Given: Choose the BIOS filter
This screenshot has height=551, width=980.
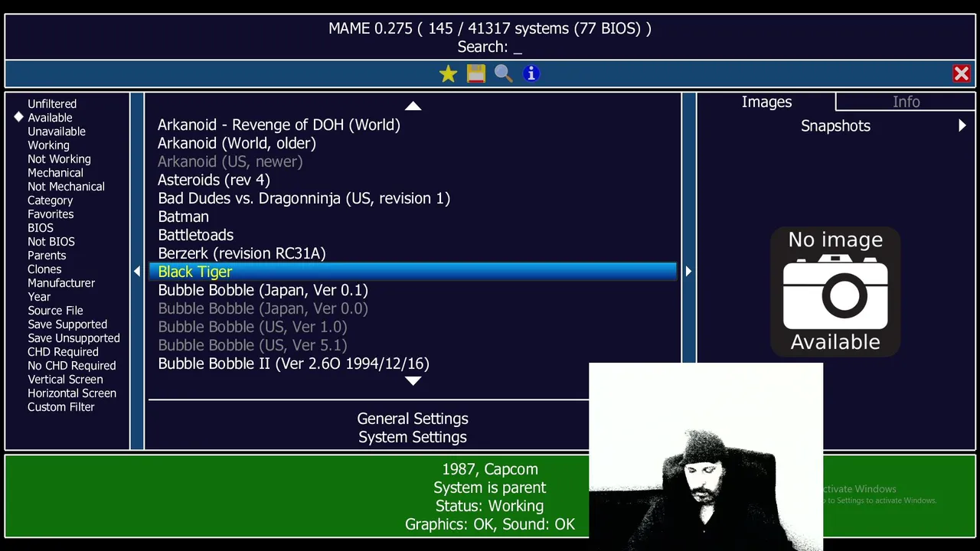Looking at the screenshot, I should (41, 228).
